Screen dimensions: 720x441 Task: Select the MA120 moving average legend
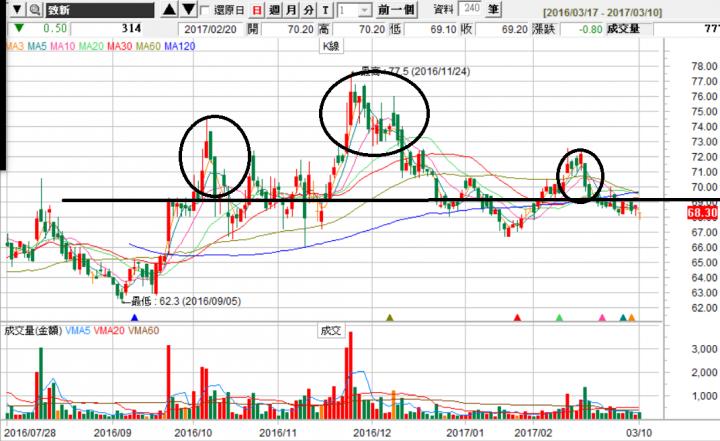[x=180, y=46]
